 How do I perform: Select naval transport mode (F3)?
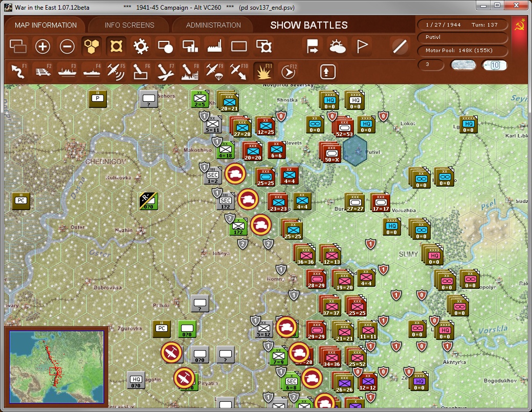[x=68, y=71]
